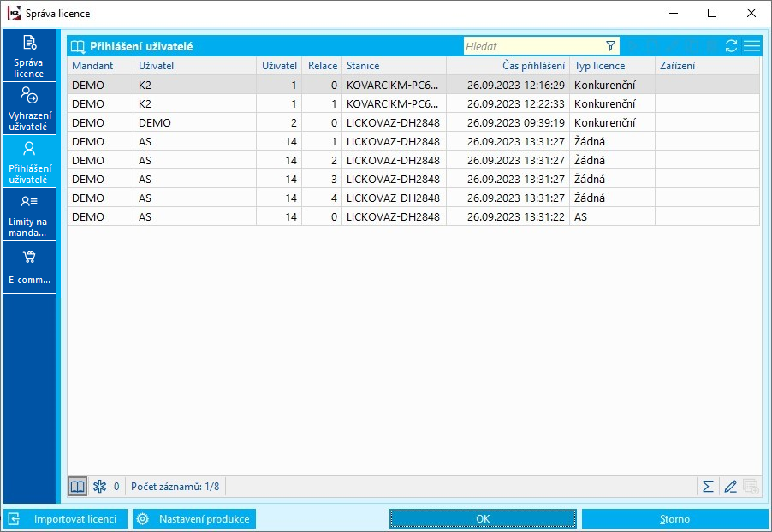Click Uživatel name column header next to Mandant
Viewport: 772px width, 532px height.
[195, 66]
